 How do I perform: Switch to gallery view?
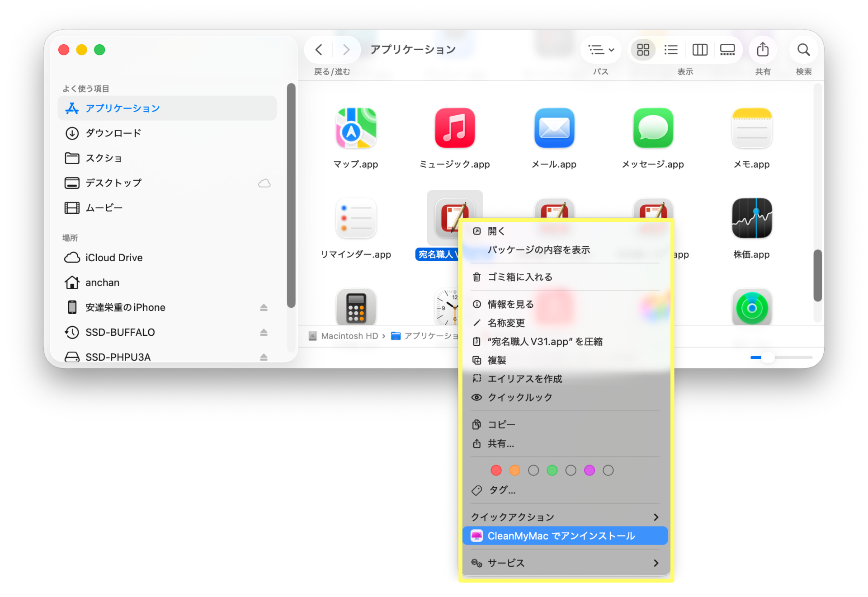727,50
